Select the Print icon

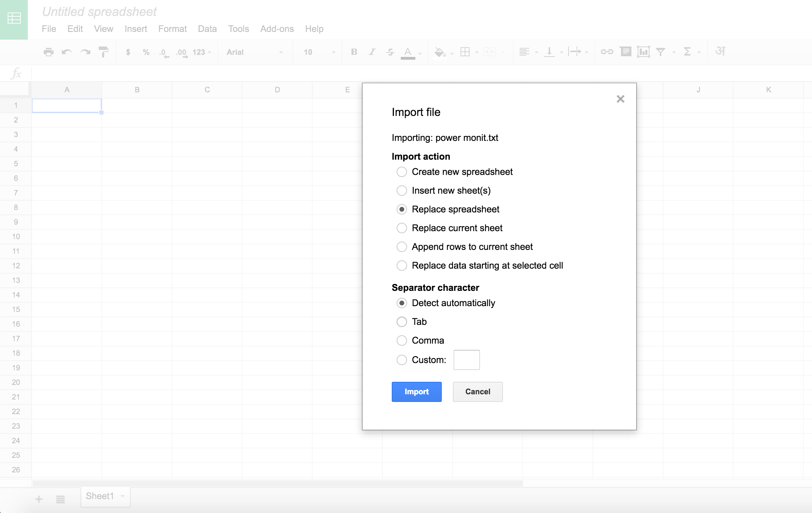point(49,52)
